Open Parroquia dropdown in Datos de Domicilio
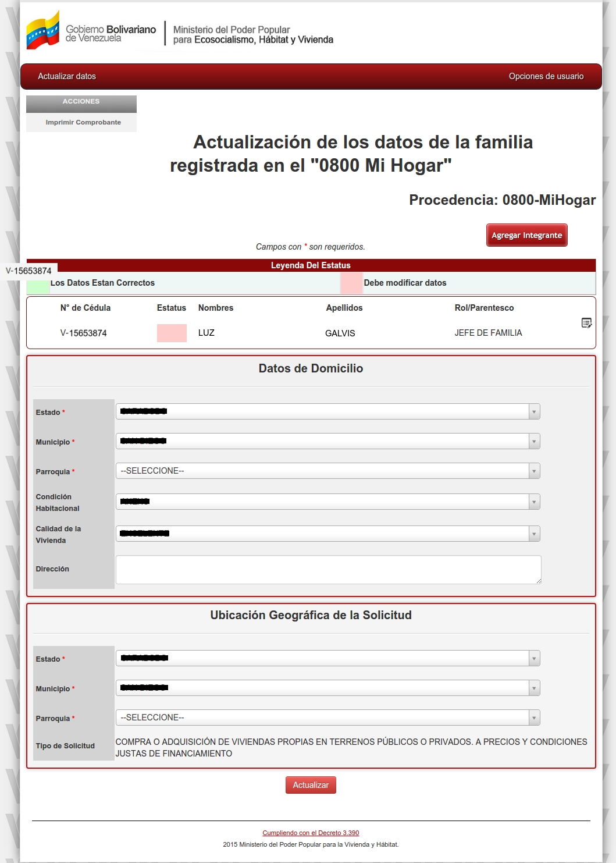 (x=328, y=471)
